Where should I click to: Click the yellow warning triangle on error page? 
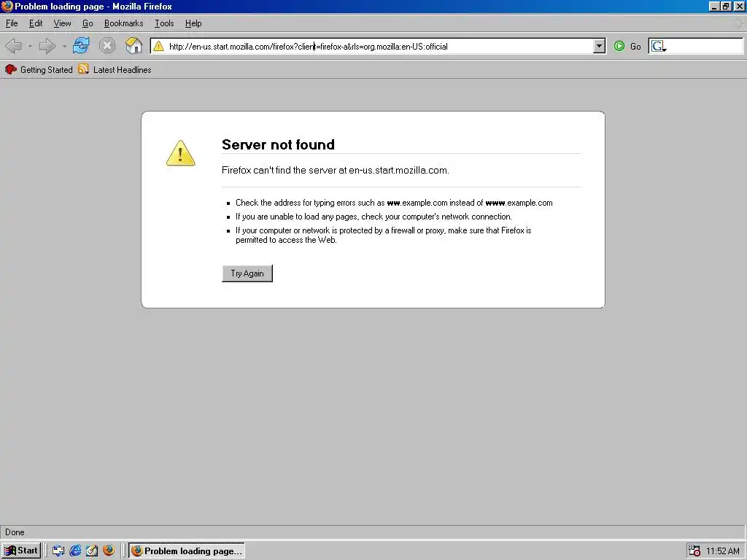point(181,153)
